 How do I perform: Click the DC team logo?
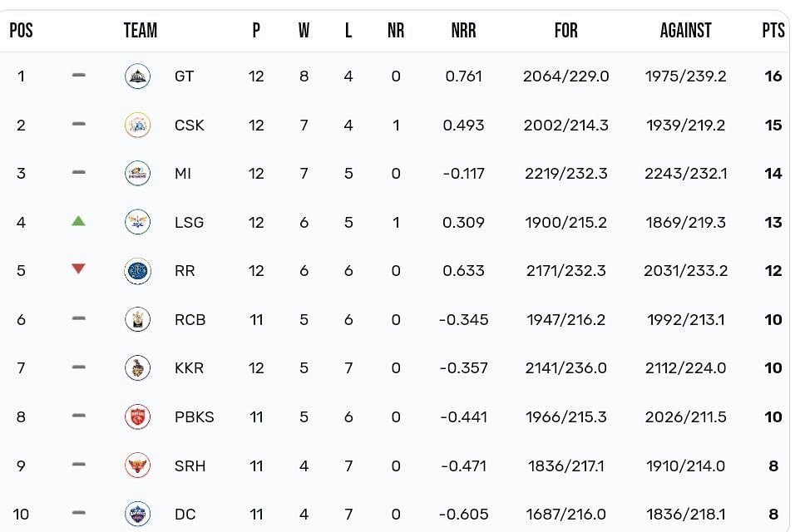pyautogui.click(x=137, y=514)
